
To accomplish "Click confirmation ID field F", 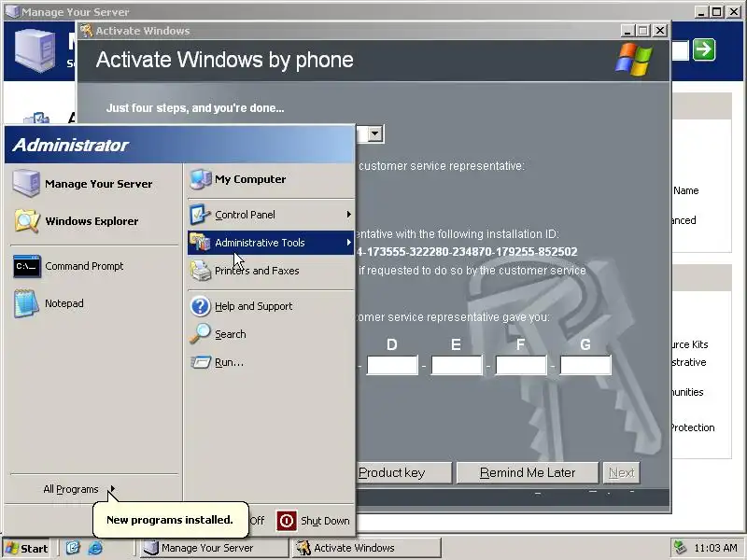I will pos(521,365).
